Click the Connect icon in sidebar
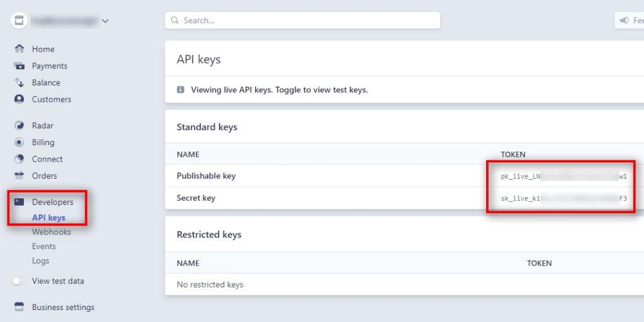 (19, 159)
